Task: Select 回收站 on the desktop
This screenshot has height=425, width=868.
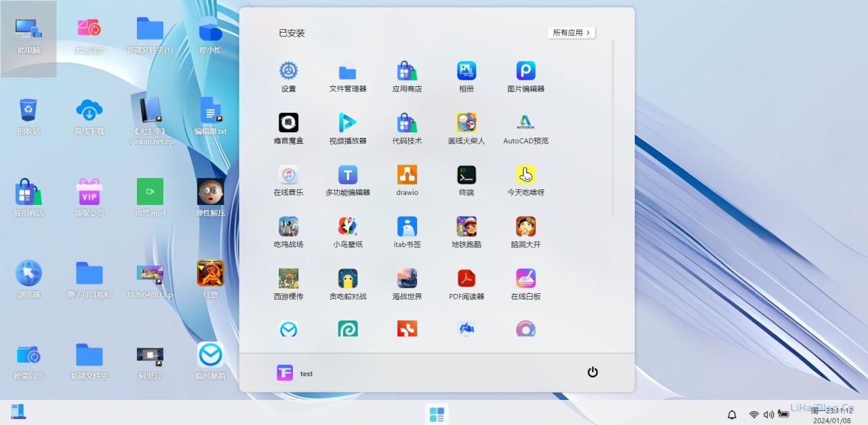Action: [28, 116]
